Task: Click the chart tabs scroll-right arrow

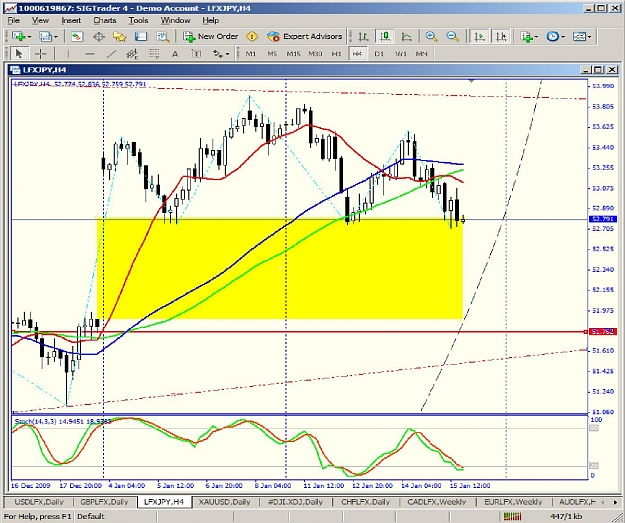Action: pos(615,503)
